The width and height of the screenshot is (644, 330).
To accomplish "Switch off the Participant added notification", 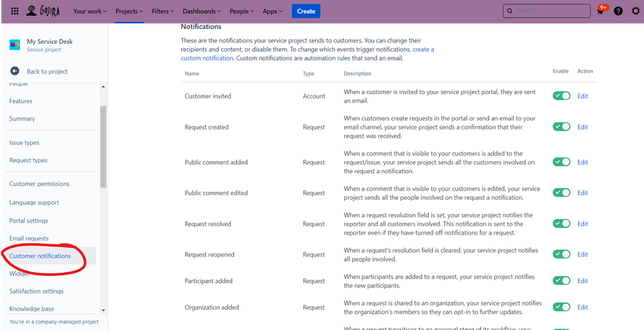I will pos(561,281).
